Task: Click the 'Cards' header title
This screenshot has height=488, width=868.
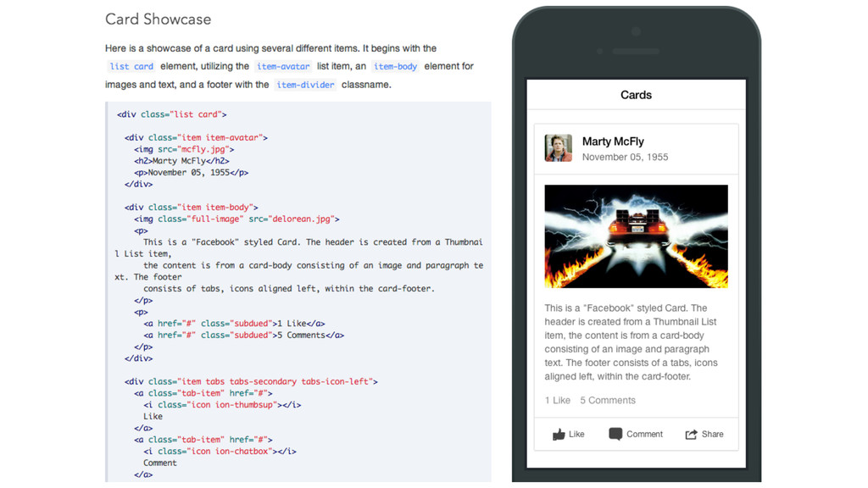Action: [636, 95]
